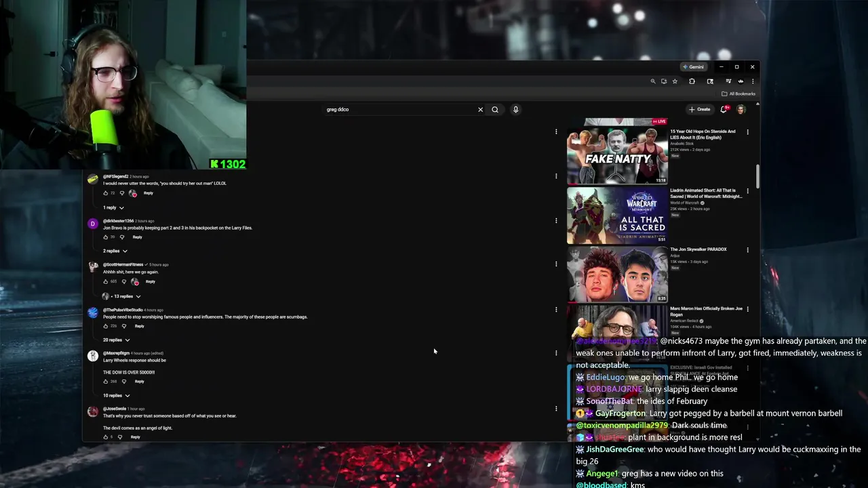
Task: Open the All That Is Sacred video thumbnail
Action: click(617, 215)
